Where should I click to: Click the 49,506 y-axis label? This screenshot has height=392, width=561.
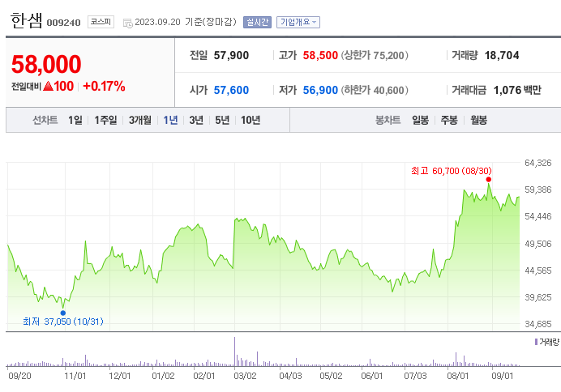[x=538, y=244]
